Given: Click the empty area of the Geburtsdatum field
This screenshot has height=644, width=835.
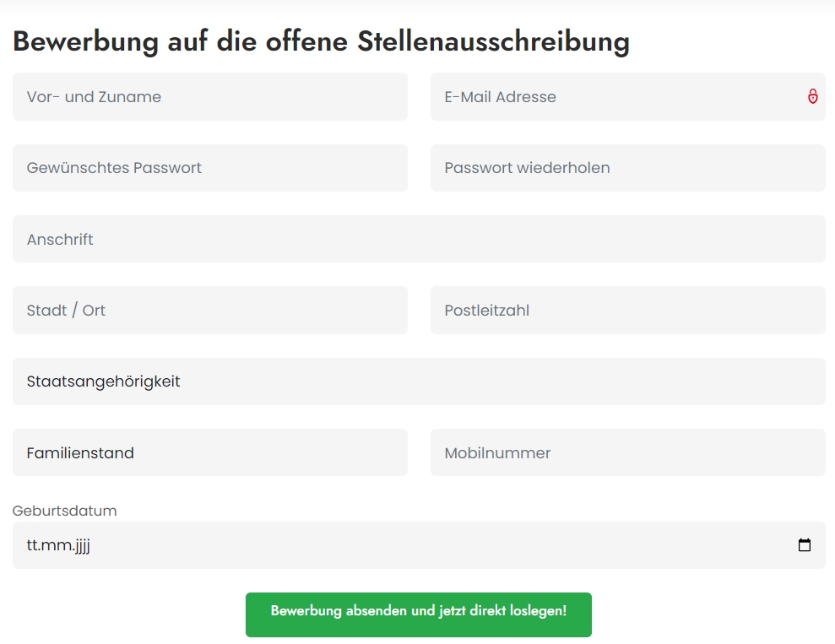Looking at the screenshot, I should click(442, 545).
